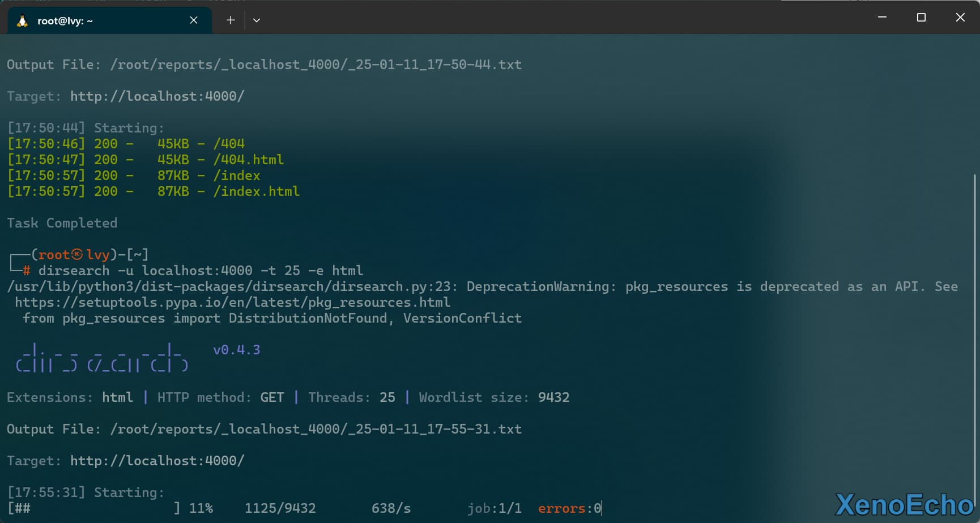Click the Tux penguin icon in the tab

[22, 21]
